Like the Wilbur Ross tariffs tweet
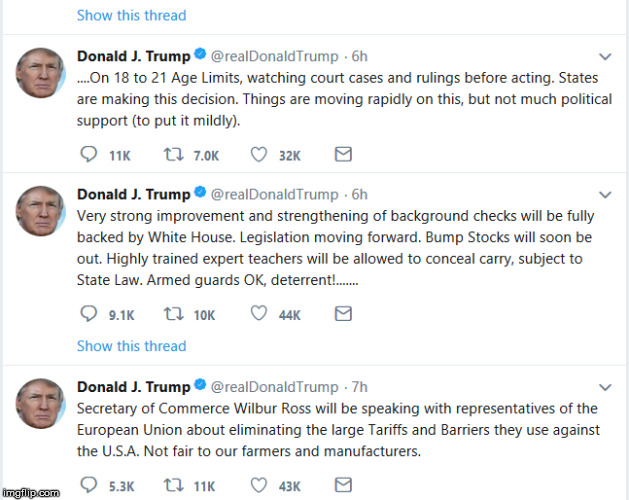The image size is (629, 500). coord(258,486)
